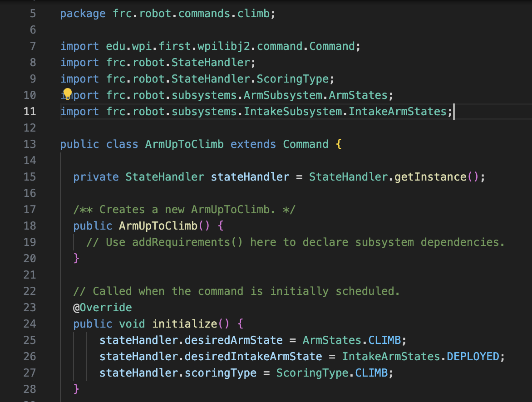This screenshot has width=532, height=402.
Task: Click the ArmUpToClimb constructor name on line 18
Action: coord(158,226)
